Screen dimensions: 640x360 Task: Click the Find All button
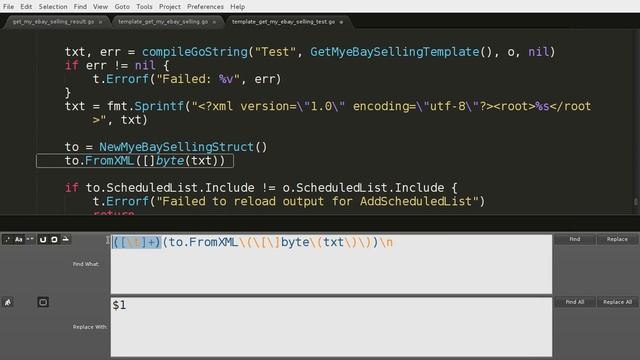click(x=575, y=302)
